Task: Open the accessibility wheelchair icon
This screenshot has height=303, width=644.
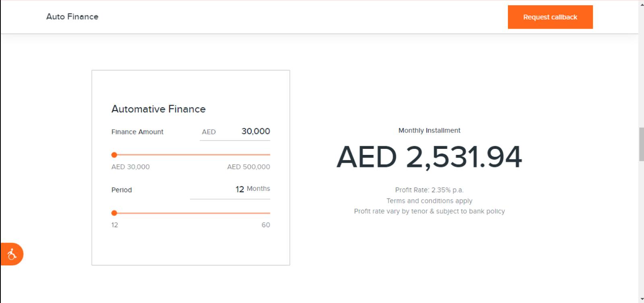Action: click(x=12, y=254)
